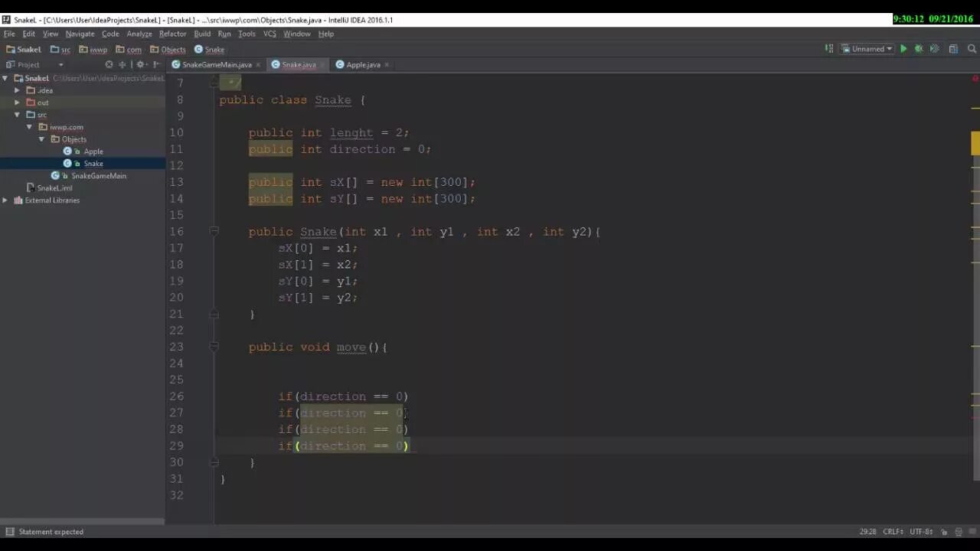Open Project panel settings gear icon
980x551 pixels.
click(140, 65)
